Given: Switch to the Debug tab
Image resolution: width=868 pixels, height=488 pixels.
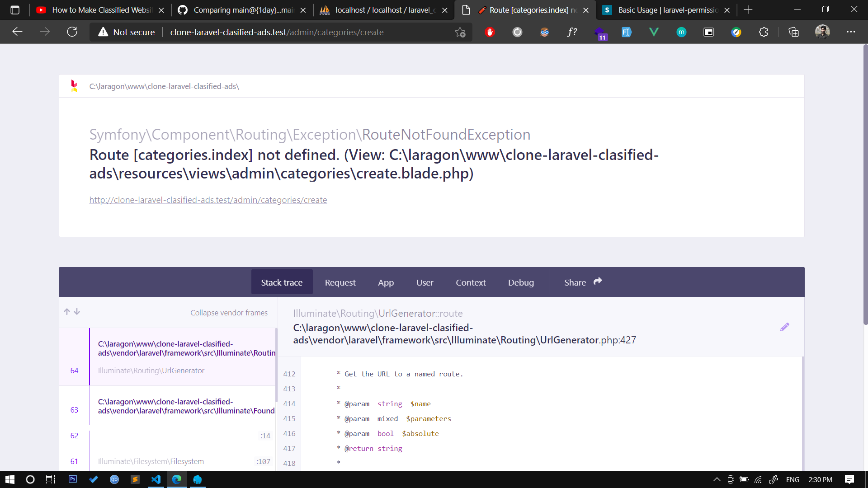Looking at the screenshot, I should 521,282.
